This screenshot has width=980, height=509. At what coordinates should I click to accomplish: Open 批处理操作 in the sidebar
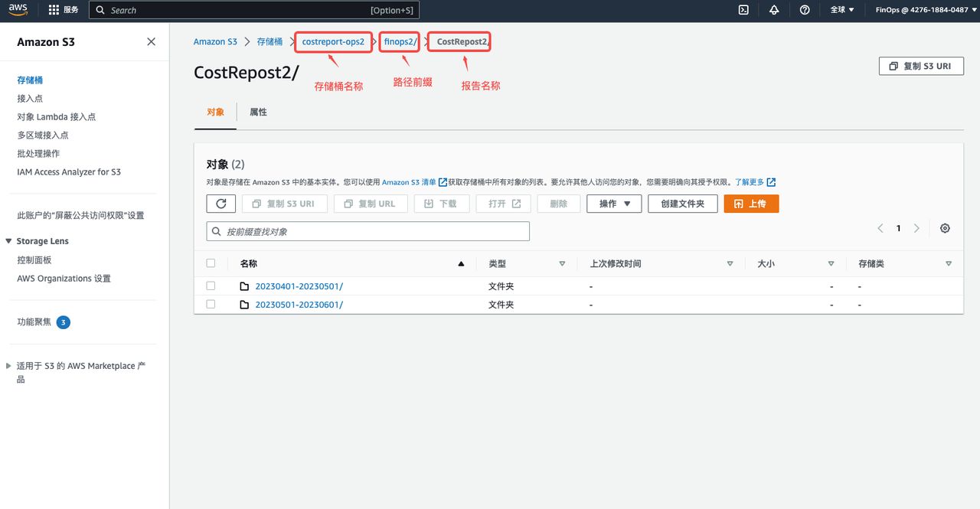[38, 154]
